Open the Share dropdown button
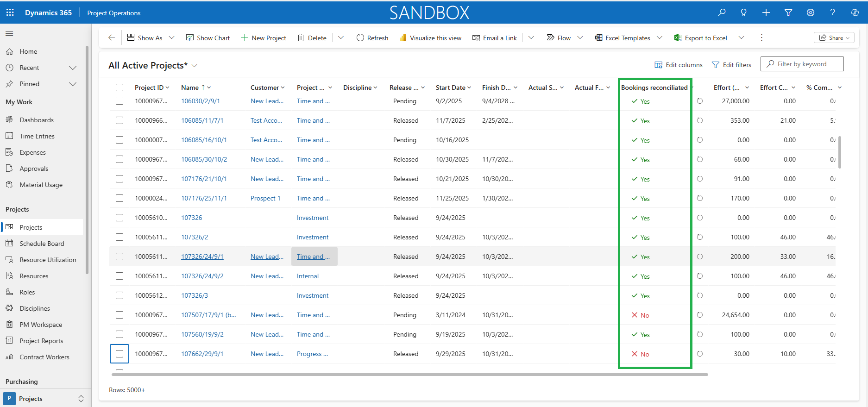 pos(834,38)
